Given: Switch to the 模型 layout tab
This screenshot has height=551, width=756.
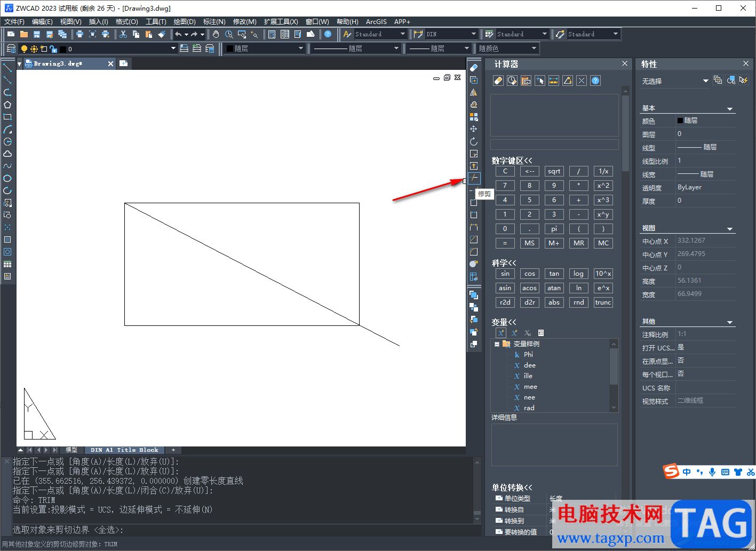Looking at the screenshot, I should point(71,450).
